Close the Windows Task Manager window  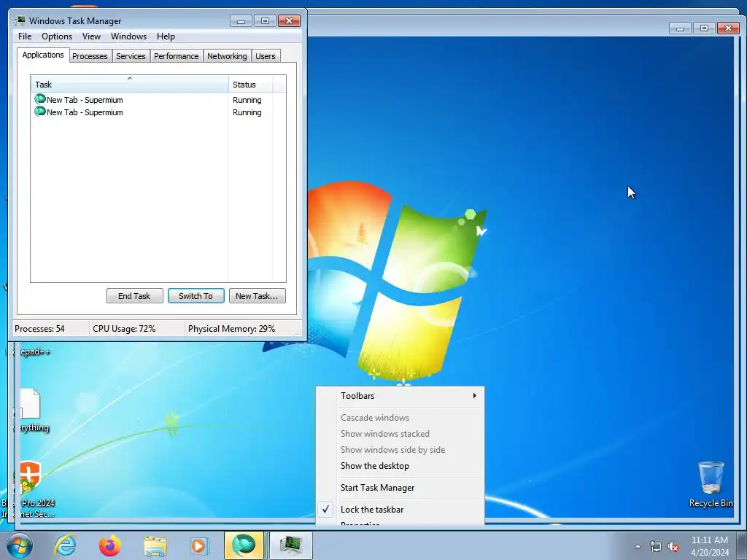[289, 21]
